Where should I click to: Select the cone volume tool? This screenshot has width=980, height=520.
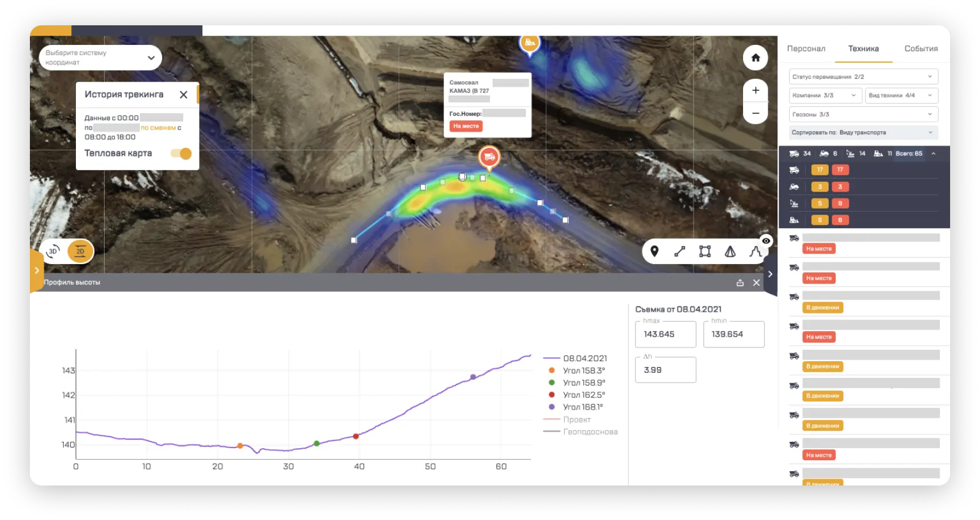click(x=730, y=251)
